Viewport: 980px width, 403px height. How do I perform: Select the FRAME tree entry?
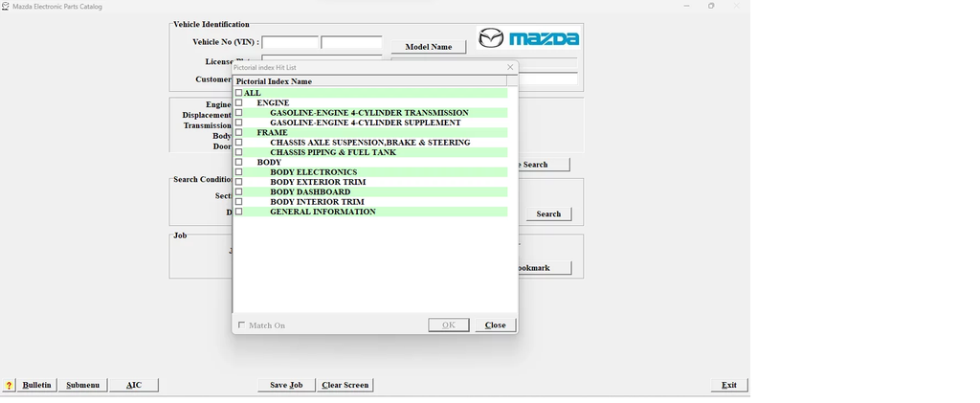point(272,133)
